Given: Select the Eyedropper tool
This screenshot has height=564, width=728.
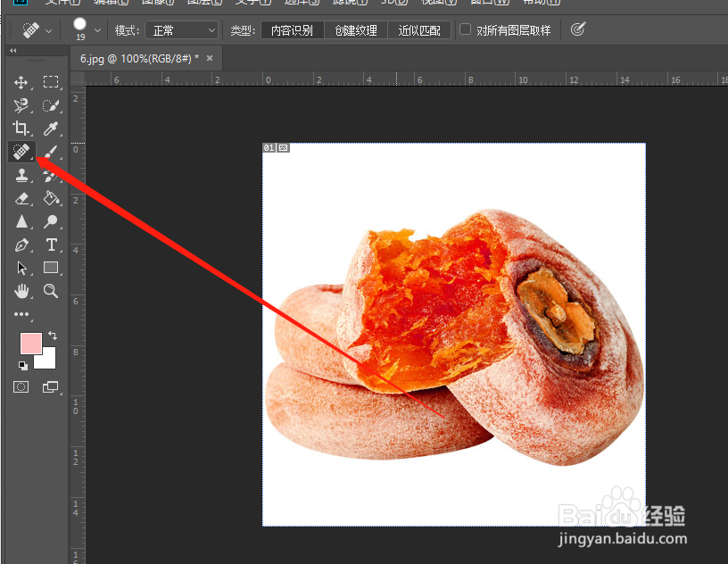Looking at the screenshot, I should click(51, 129).
